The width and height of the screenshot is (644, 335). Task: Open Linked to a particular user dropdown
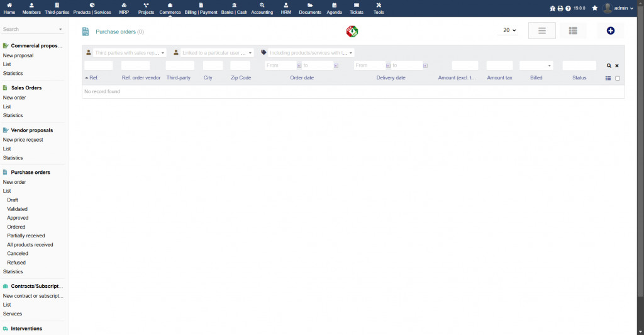(x=217, y=53)
